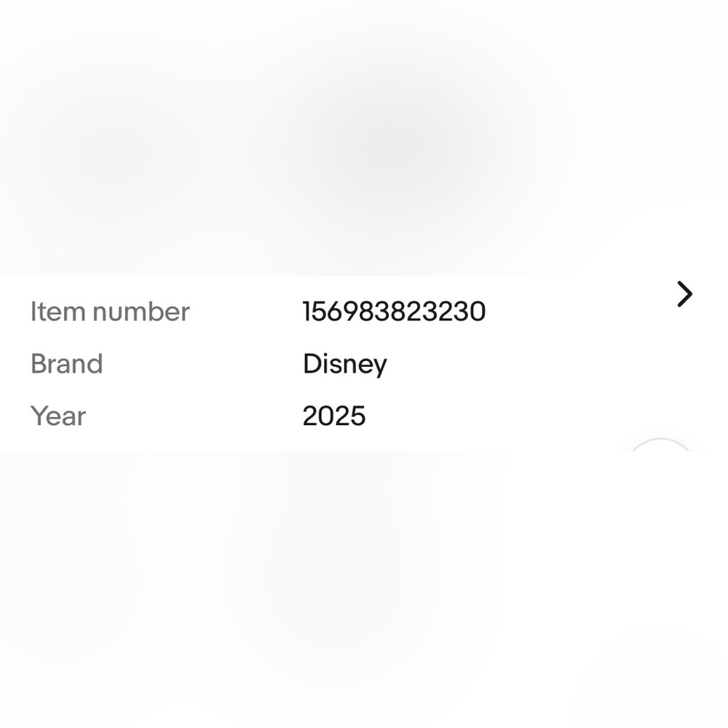The width and height of the screenshot is (728, 728).
Task: Expand details using the arrow beside Item number
Action: (x=684, y=294)
